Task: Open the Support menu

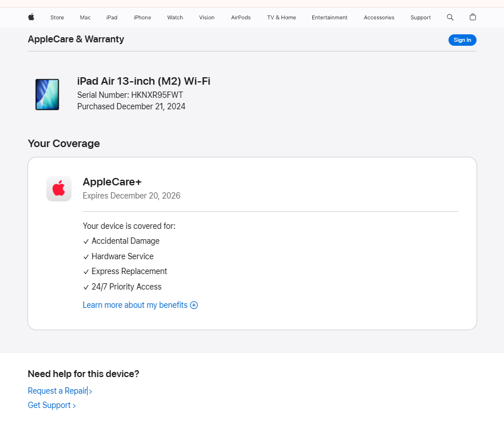Action: click(x=420, y=17)
